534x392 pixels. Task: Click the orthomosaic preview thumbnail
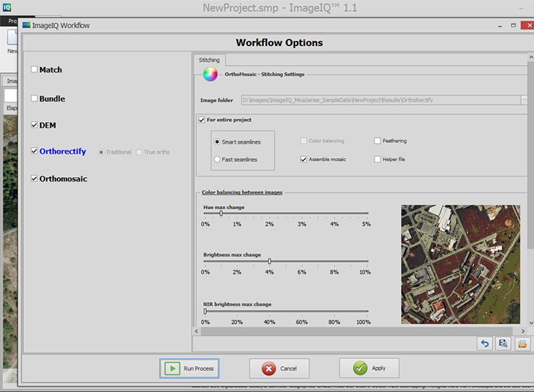tap(461, 264)
